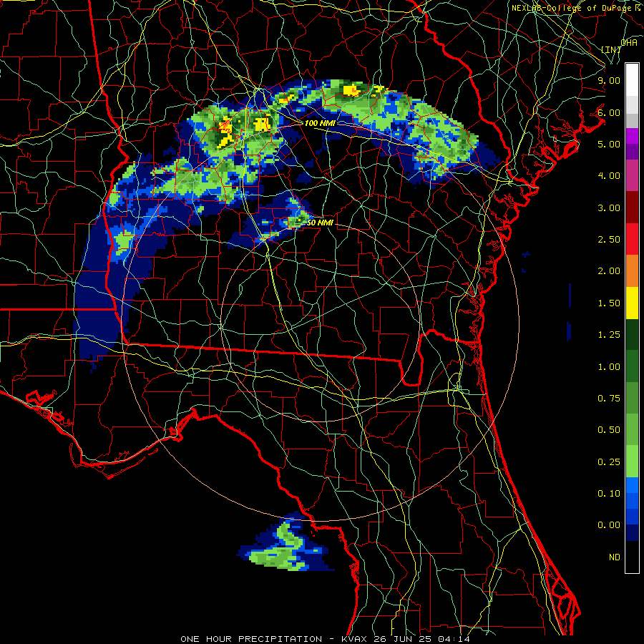This screenshot has width=644, height=644.
Task: Select the pink 4.00 inch legend swatch
Action: [632, 175]
